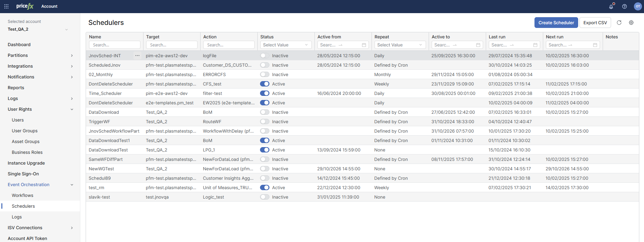
Task: Open the apps grid menu icon
Action: pos(6,6)
